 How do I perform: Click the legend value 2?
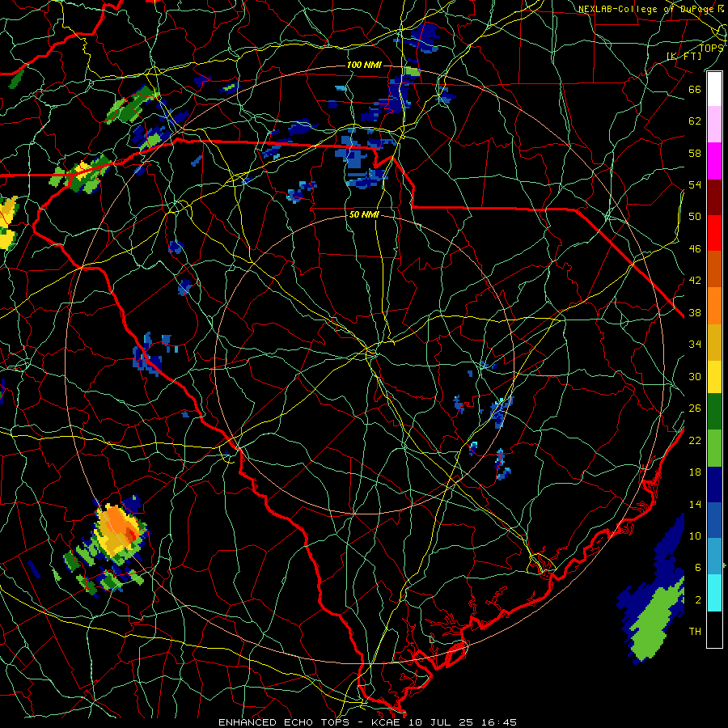pos(697,600)
